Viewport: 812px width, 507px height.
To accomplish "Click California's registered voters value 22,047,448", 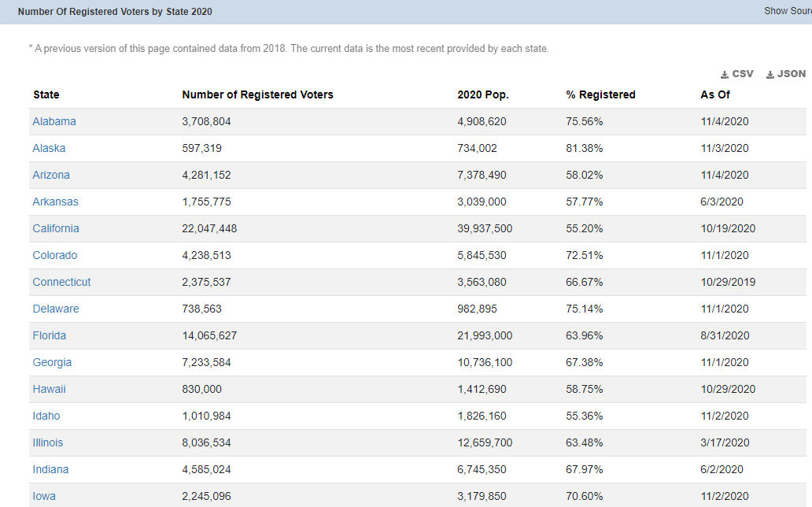I will coord(209,228).
